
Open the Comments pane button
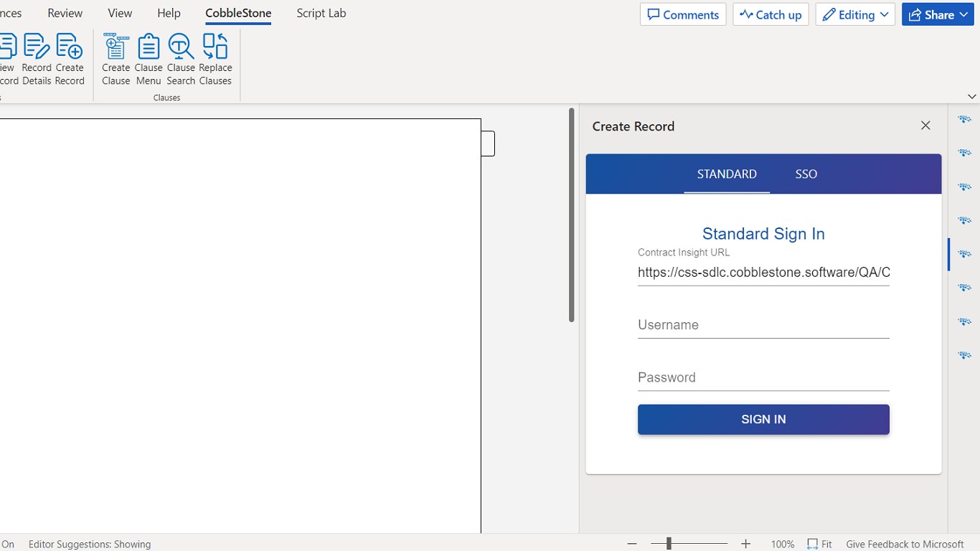683,14
